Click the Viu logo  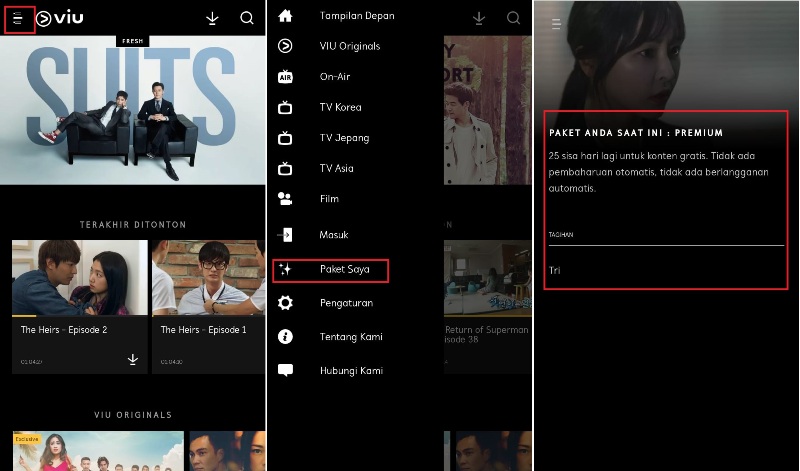pos(60,18)
